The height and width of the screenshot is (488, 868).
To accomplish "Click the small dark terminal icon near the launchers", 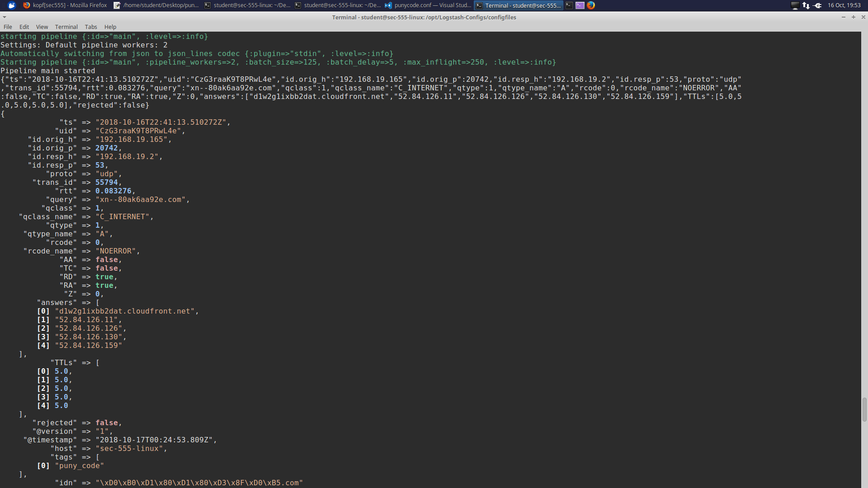I will 569,5.
